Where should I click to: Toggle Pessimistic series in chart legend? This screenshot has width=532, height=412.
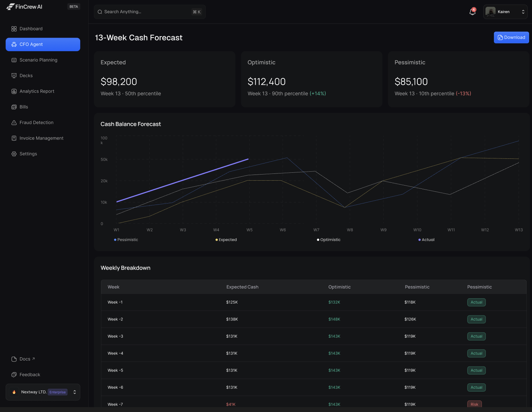pyautogui.click(x=126, y=240)
